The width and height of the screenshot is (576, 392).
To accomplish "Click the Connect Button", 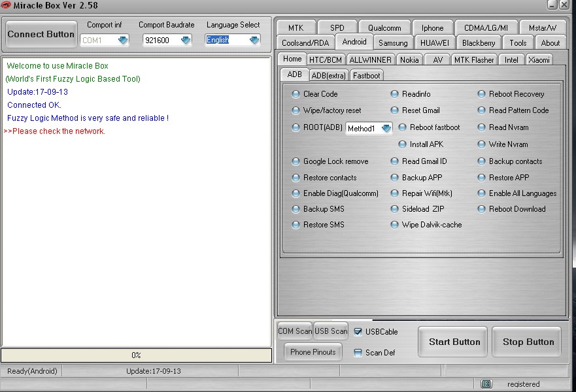I will click(x=41, y=34).
